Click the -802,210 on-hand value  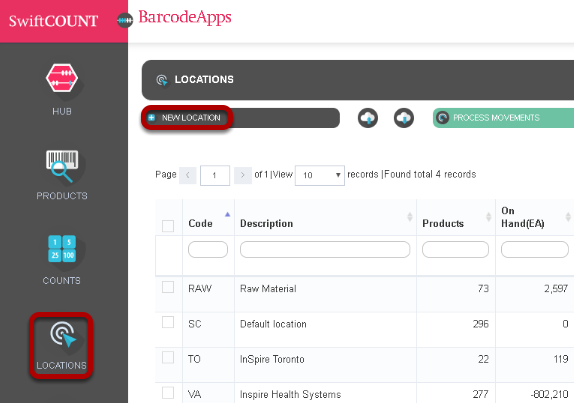549,394
